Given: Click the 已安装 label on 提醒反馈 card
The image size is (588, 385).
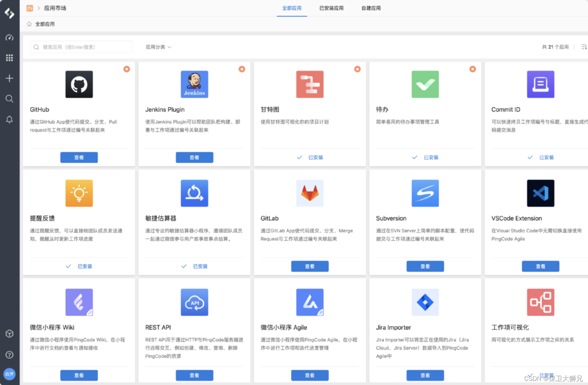Looking at the screenshot, I should [x=85, y=266].
